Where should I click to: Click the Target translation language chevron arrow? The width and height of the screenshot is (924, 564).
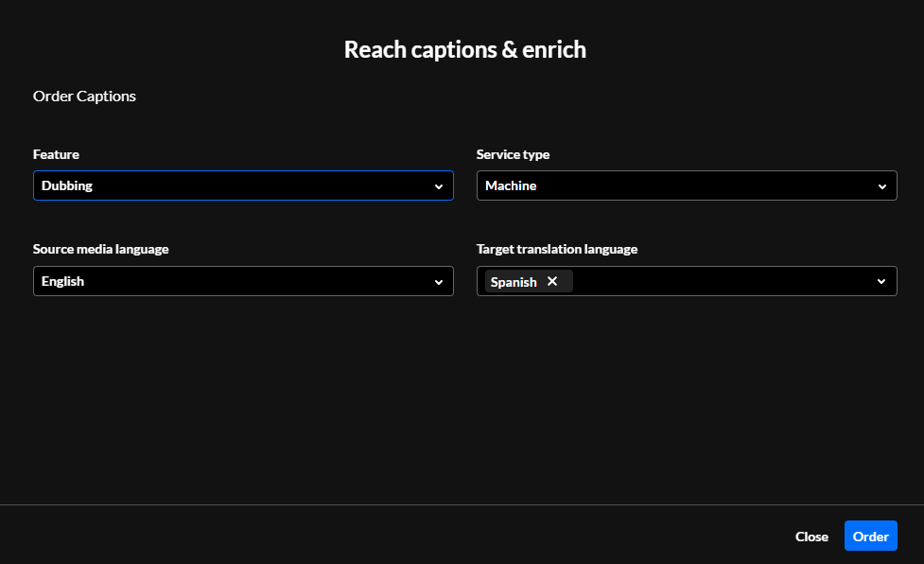881,282
